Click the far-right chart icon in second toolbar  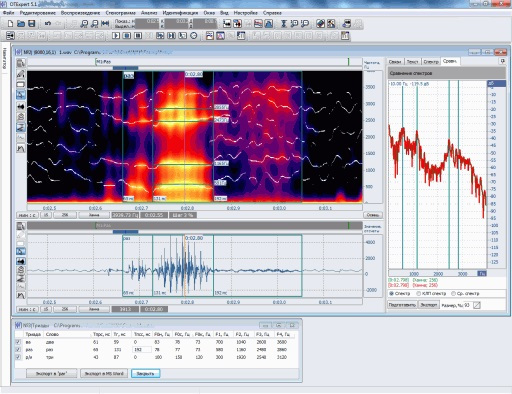tap(345, 35)
